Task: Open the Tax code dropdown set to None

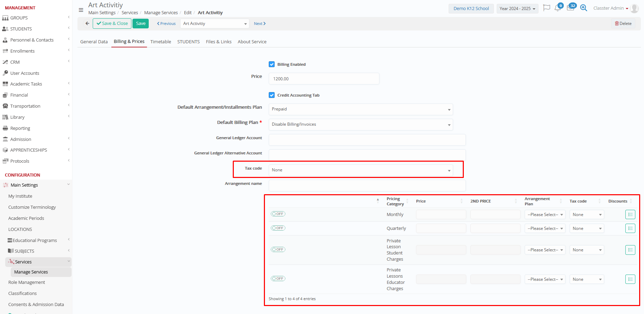Action: (x=360, y=170)
